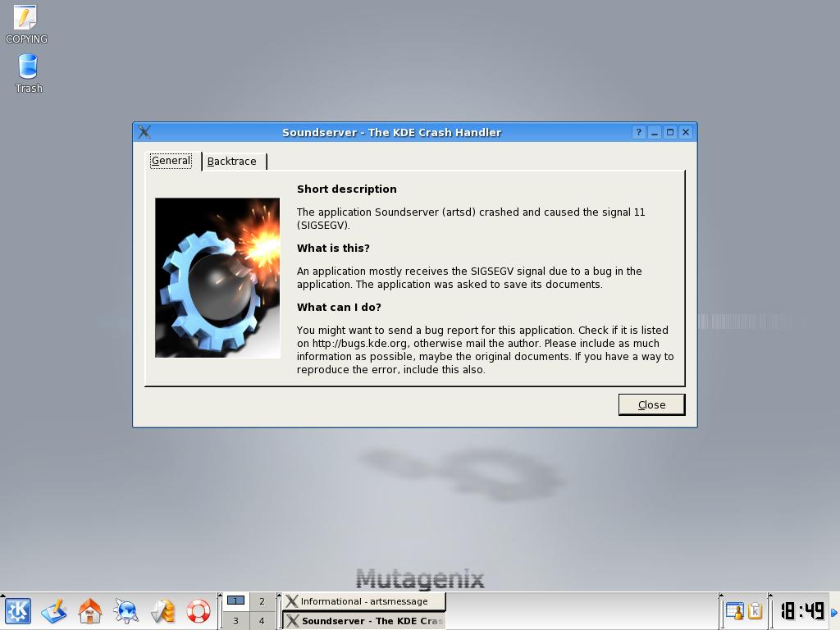
Task: Activate Informational - artsmessage taskbar entry
Action: click(364, 601)
